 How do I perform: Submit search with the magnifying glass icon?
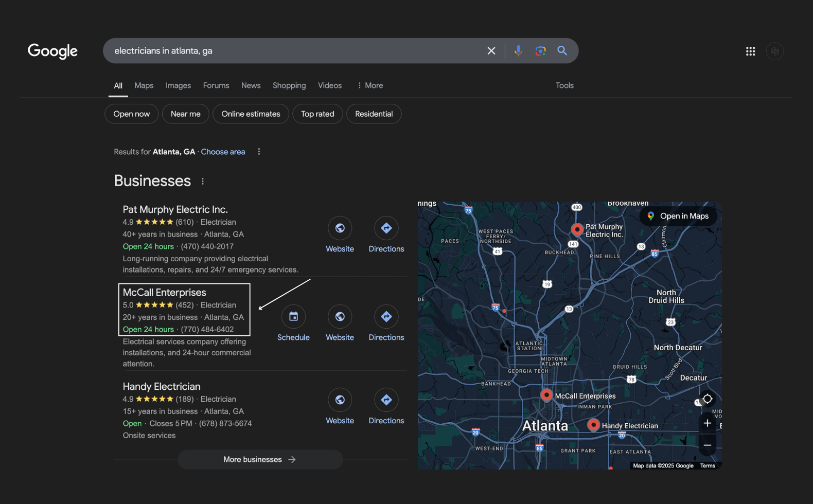coord(562,50)
